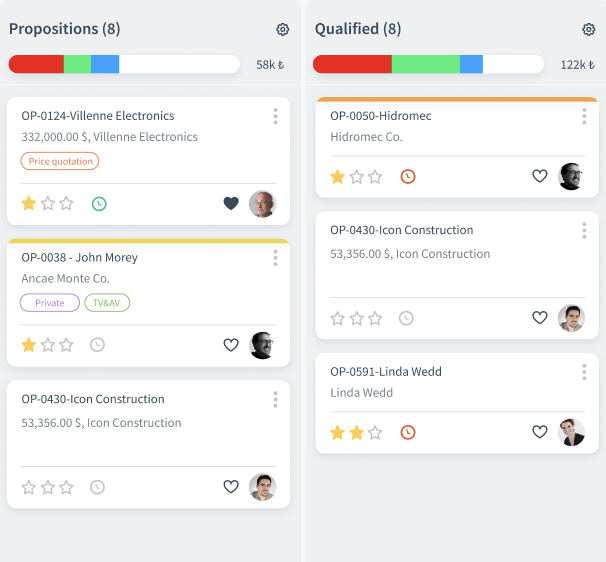
Task: Favorite the OP-0050-Hidromec card heart
Action: tap(540, 177)
